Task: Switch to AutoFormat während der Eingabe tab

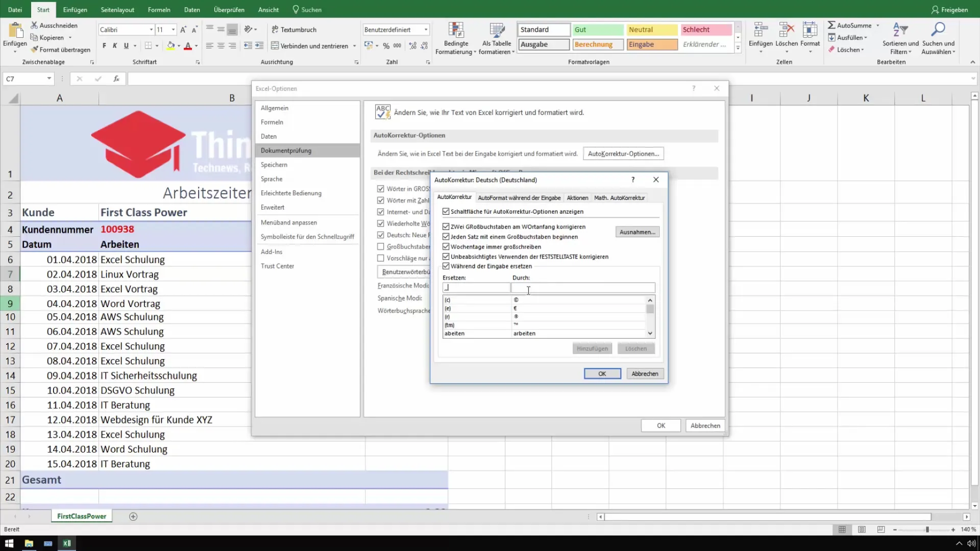Action: click(519, 198)
